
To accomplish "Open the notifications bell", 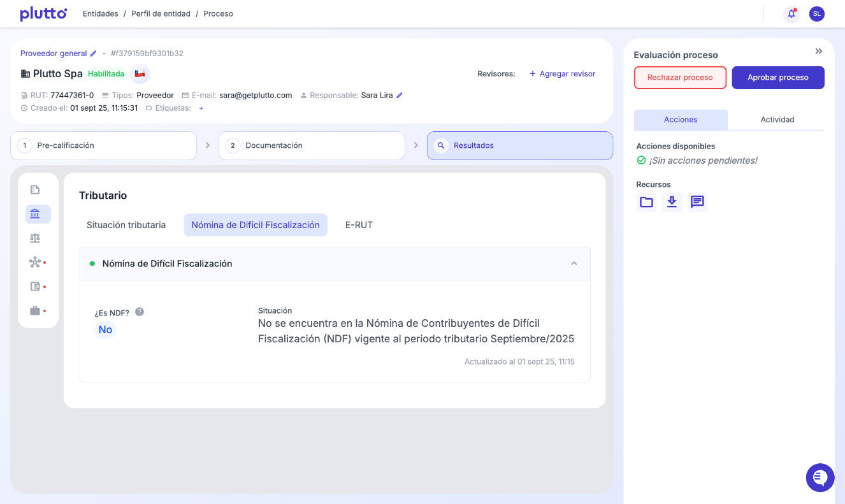I will [791, 13].
